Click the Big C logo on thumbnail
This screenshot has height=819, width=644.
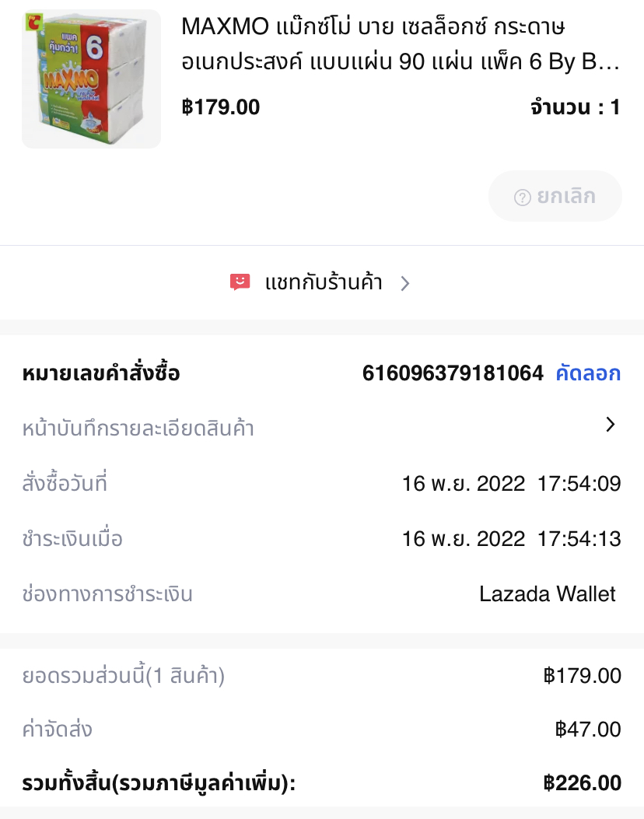pyautogui.click(x=34, y=22)
